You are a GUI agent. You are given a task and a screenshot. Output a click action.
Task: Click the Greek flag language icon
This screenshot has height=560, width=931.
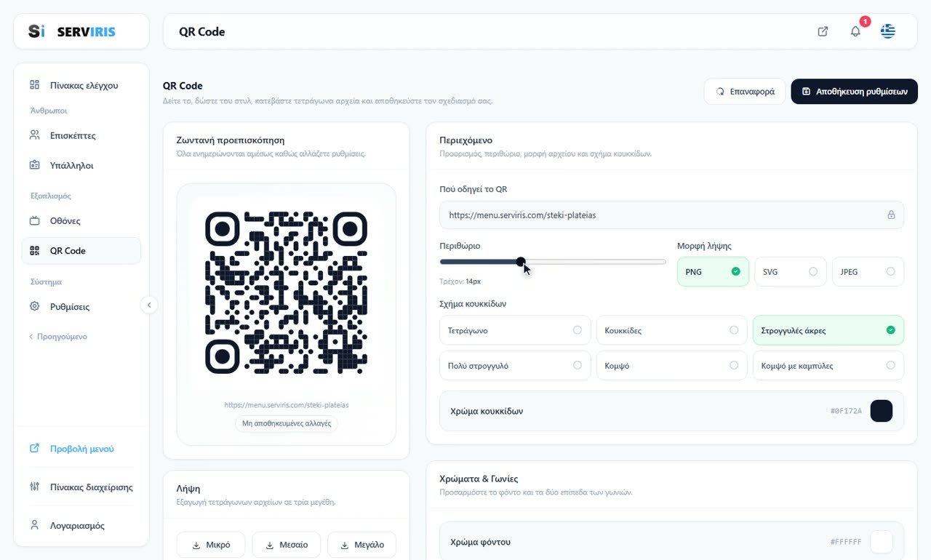pyautogui.click(x=887, y=31)
